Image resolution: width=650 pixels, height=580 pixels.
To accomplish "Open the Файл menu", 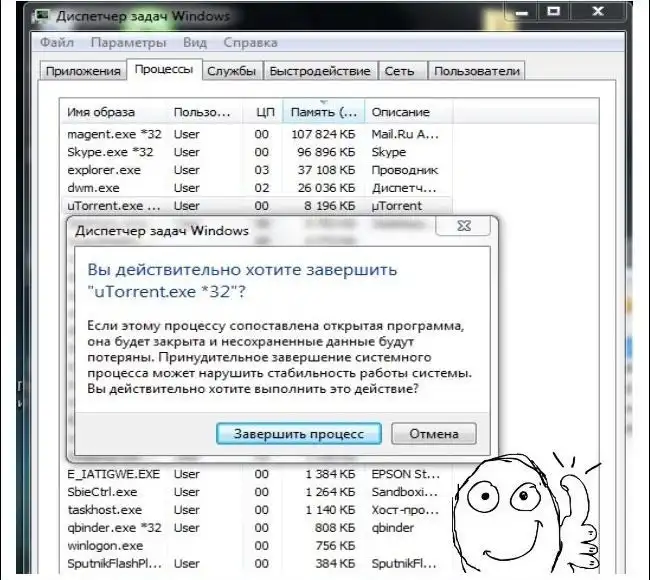I will [x=58, y=43].
